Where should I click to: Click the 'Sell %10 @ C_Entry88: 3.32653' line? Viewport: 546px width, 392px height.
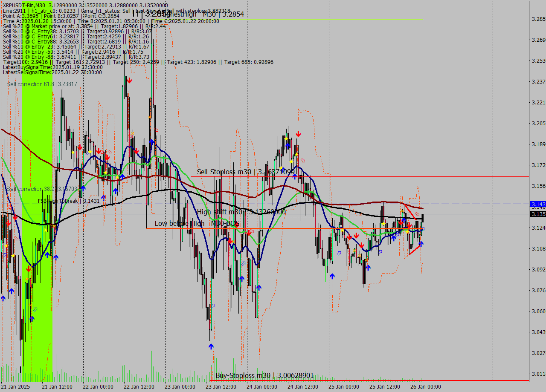pyautogui.click(x=76, y=42)
